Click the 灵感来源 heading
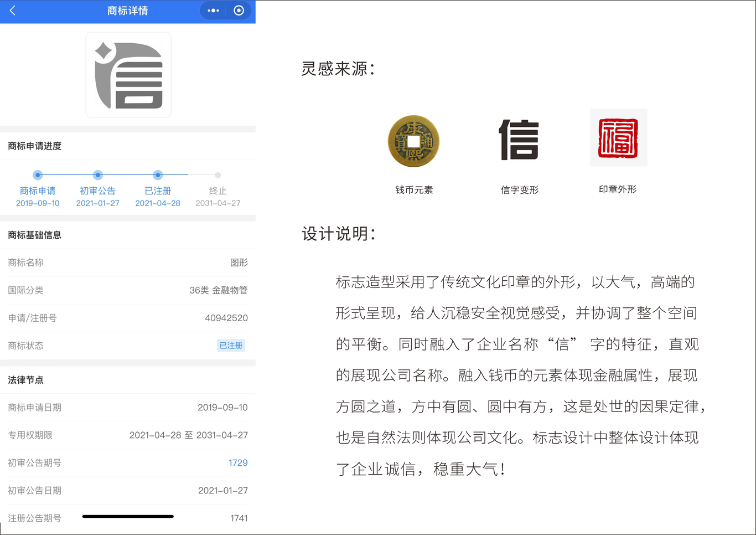 (x=338, y=69)
